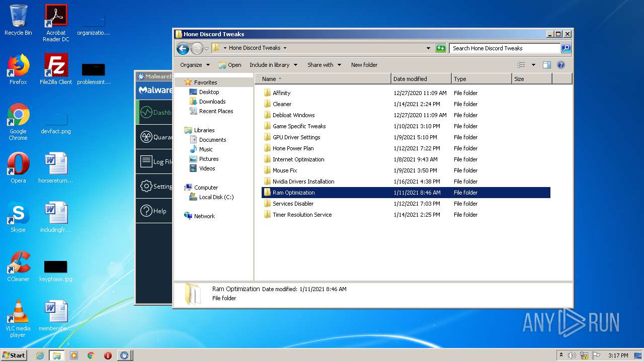644x362 pixels.
Task: Open the view options dropdown arrow
Action: pyautogui.click(x=533, y=65)
